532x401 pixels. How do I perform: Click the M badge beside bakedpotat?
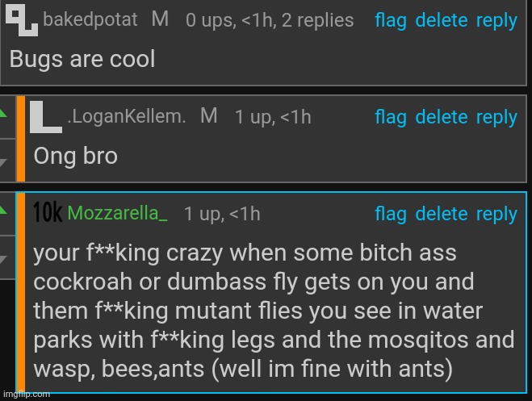point(160,19)
